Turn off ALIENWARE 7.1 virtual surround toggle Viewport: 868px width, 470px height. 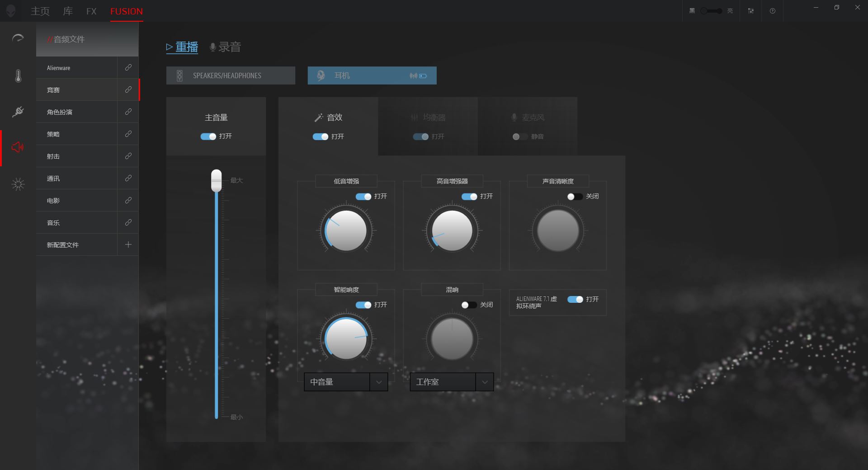tap(575, 300)
